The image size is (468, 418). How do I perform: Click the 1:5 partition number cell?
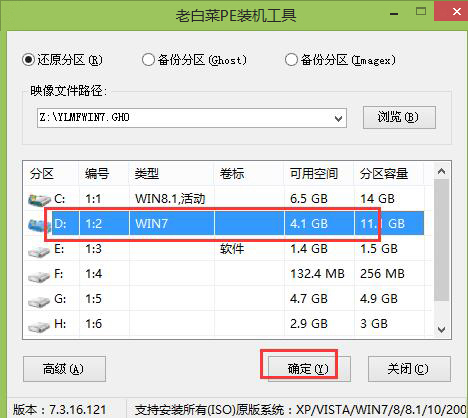(93, 299)
